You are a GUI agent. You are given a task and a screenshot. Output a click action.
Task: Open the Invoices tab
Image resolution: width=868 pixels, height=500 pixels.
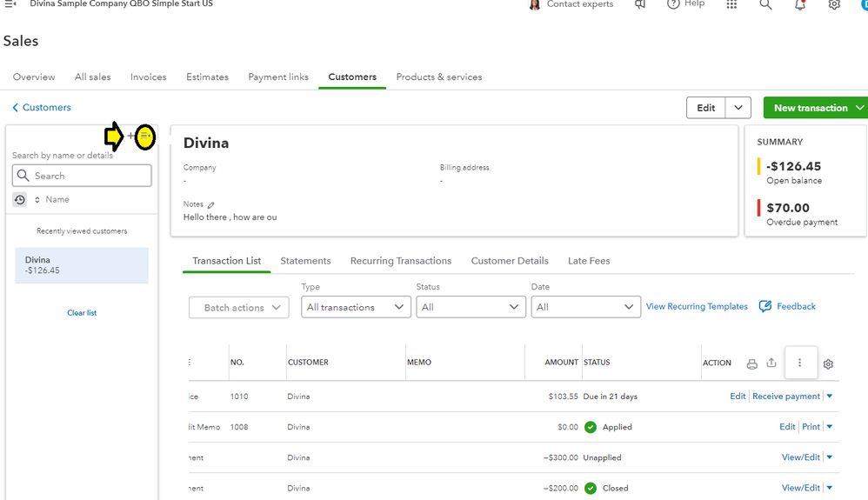(x=148, y=77)
